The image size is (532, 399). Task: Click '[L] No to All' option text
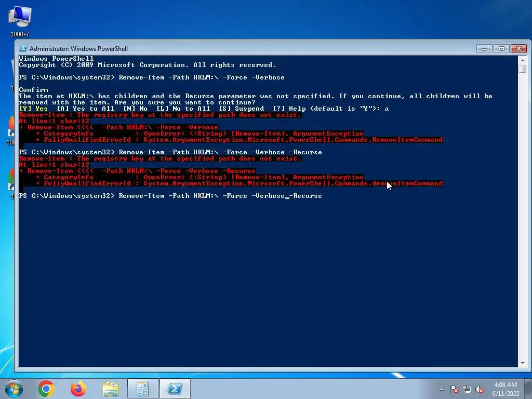[x=183, y=109]
